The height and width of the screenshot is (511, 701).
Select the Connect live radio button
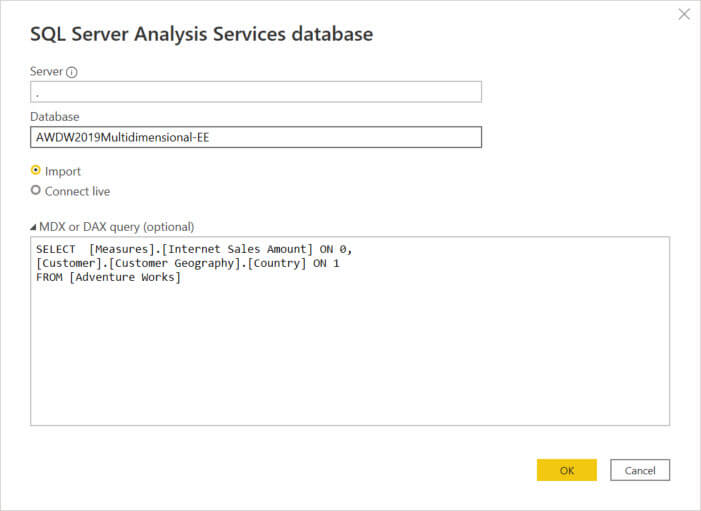pos(36,190)
